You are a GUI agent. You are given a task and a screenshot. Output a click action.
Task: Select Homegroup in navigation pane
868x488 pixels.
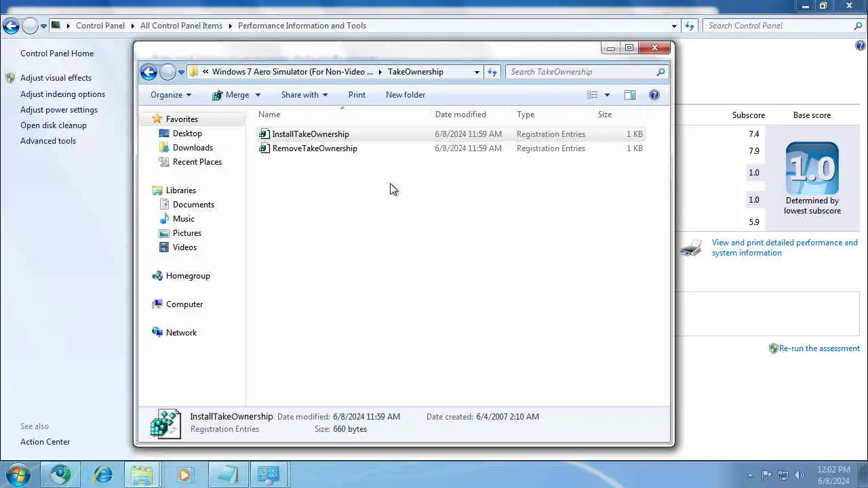tap(188, 276)
